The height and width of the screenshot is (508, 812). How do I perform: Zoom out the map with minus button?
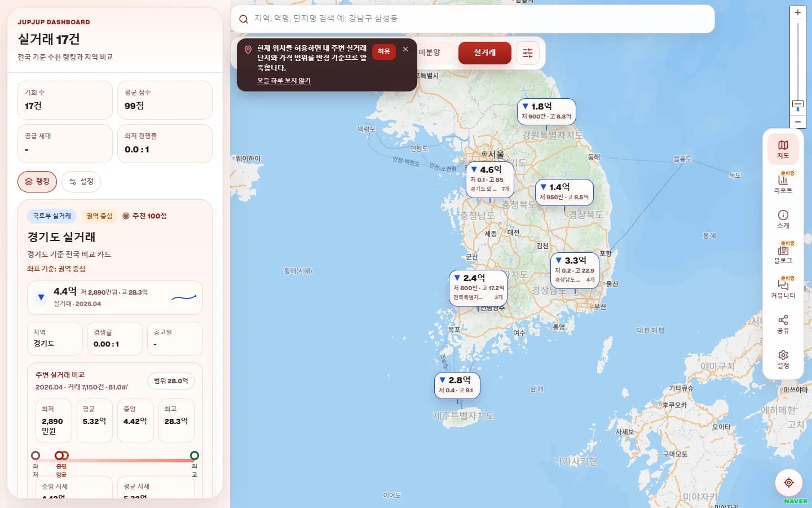(798, 121)
